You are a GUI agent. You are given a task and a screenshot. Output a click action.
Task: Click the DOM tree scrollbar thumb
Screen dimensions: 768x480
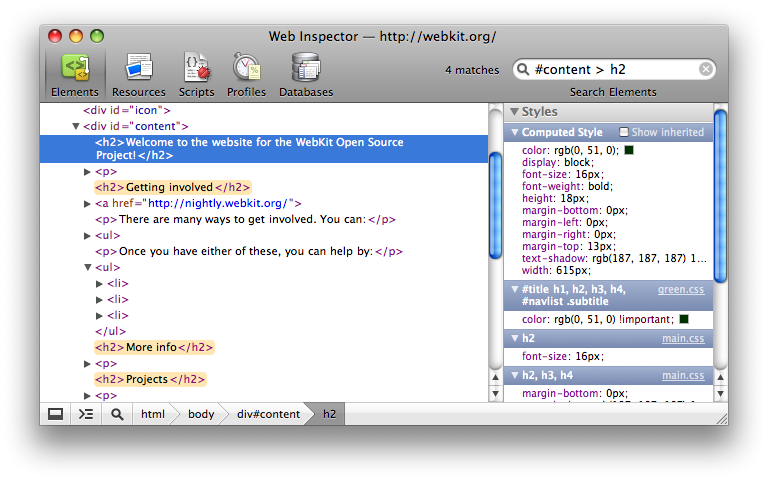coord(495,205)
